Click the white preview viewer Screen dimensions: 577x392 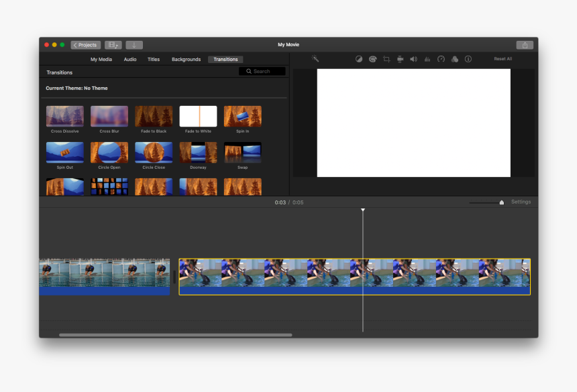click(x=413, y=123)
